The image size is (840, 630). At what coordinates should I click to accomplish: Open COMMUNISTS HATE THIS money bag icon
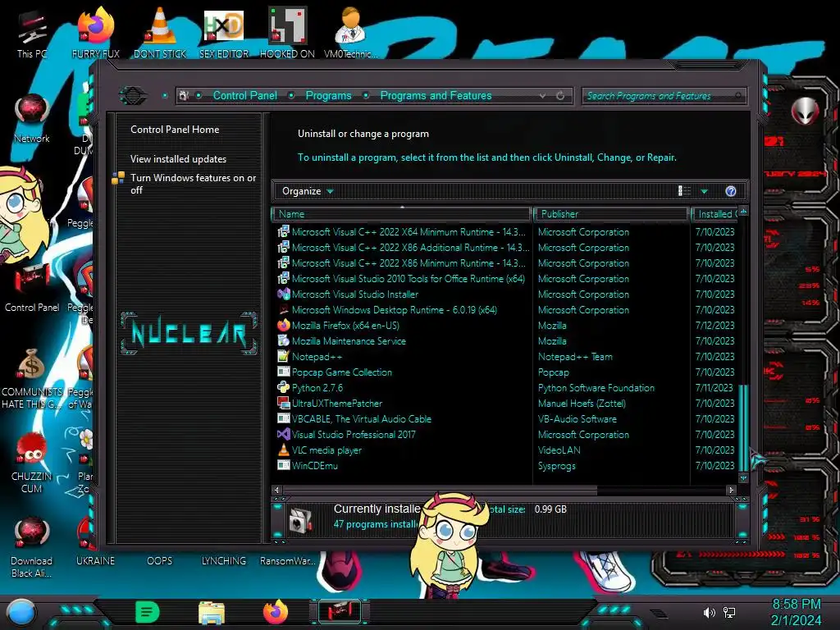[x=32, y=378]
